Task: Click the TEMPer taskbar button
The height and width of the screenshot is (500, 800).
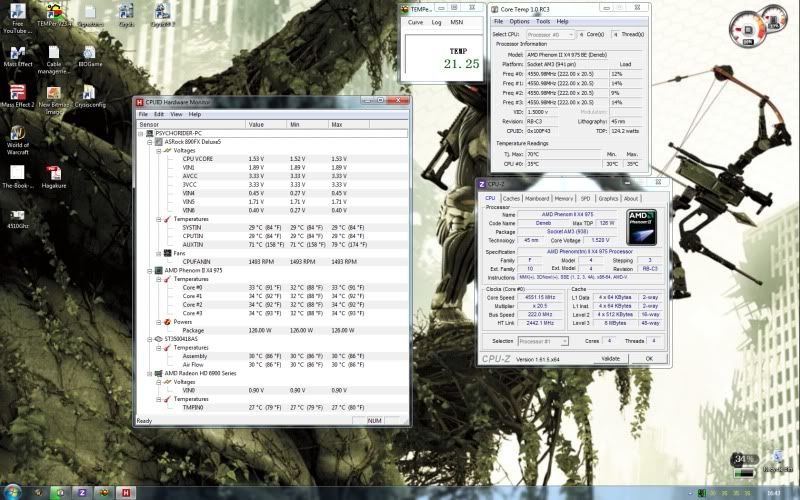Action: pyautogui.click(x=104, y=492)
